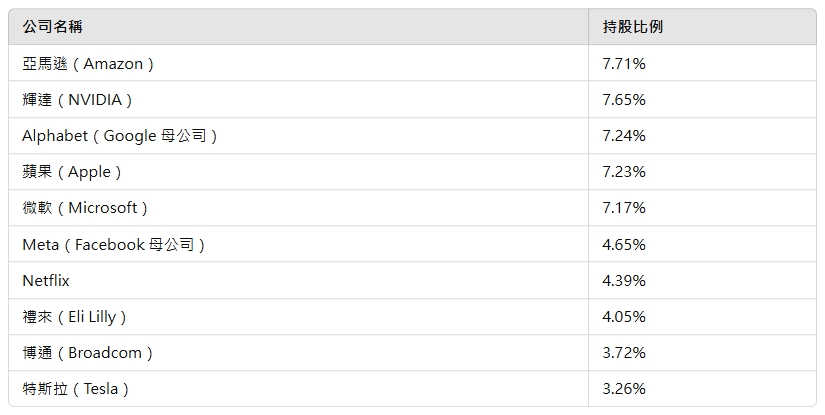Select the Meta (Facebook 母公司) cell
The width and height of the screenshot is (825, 415).
pos(113,244)
